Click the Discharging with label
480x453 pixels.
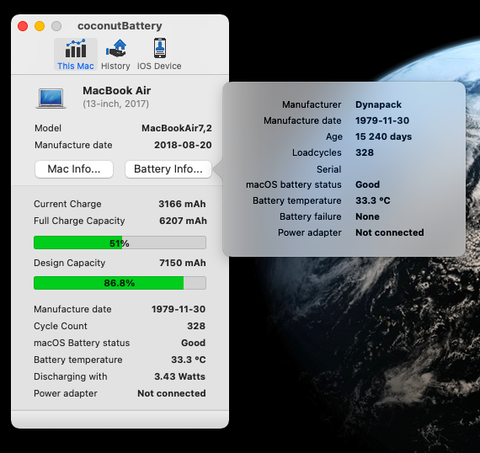pos(71,377)
